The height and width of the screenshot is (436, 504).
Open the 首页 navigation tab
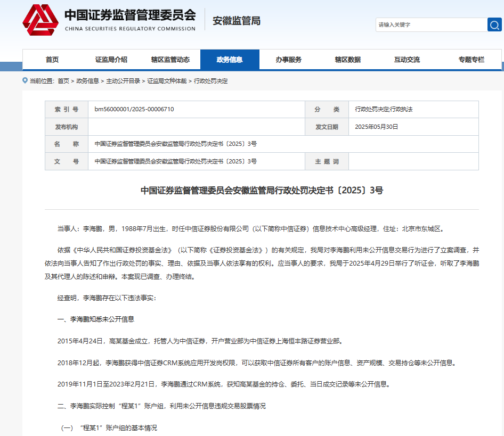(x=52, y=60)
